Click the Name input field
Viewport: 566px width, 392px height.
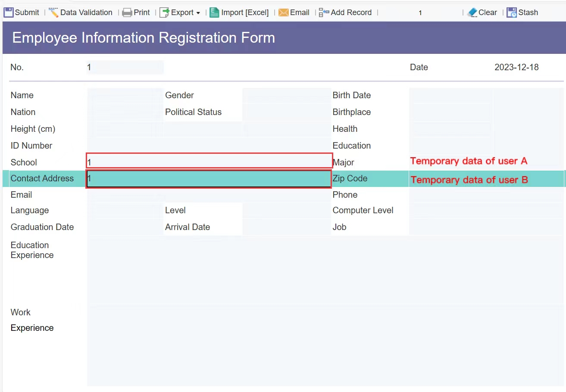pyautogui.click(x=125, y=95)
